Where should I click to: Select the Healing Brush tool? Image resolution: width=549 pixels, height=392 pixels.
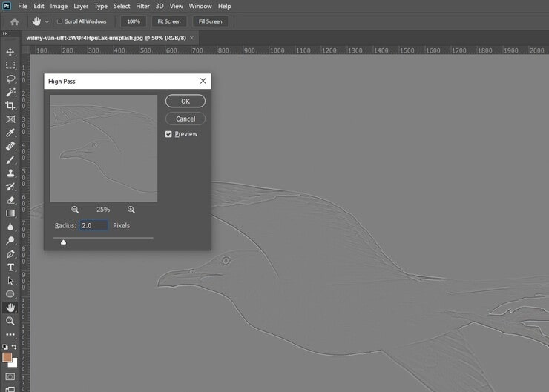10,146
